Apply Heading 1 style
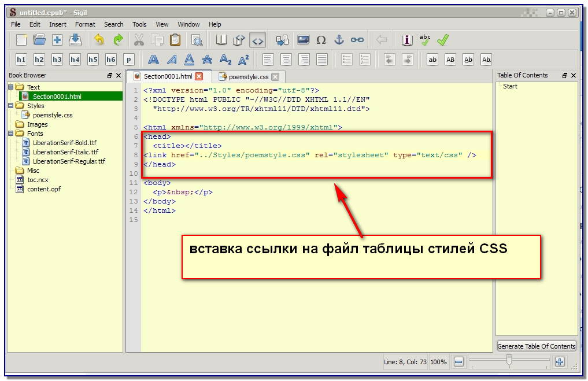Viewport: 588px width, 381px height. pos(21,59)
